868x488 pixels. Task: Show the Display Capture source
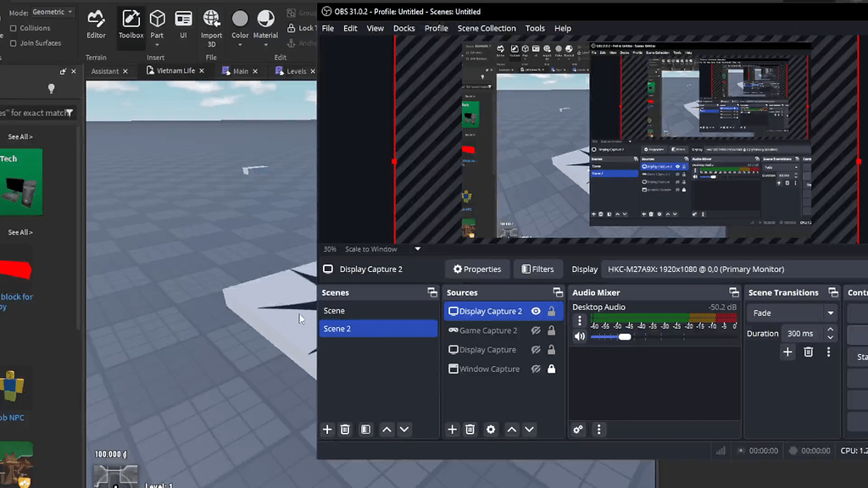[536, 350]
